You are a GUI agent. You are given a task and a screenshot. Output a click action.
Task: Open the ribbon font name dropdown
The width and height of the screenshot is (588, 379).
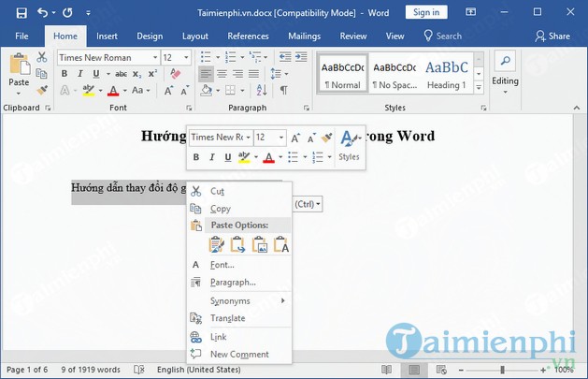click(x=155, y=57)
